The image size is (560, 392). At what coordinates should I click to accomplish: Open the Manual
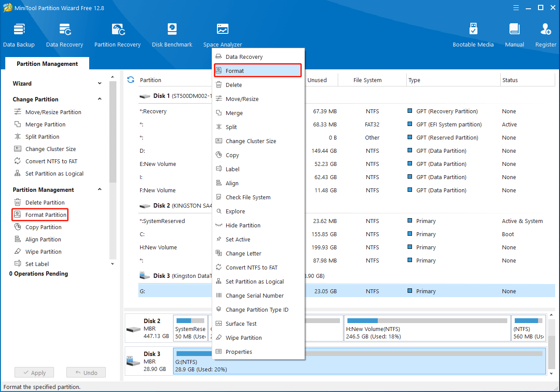pos(514,35)
